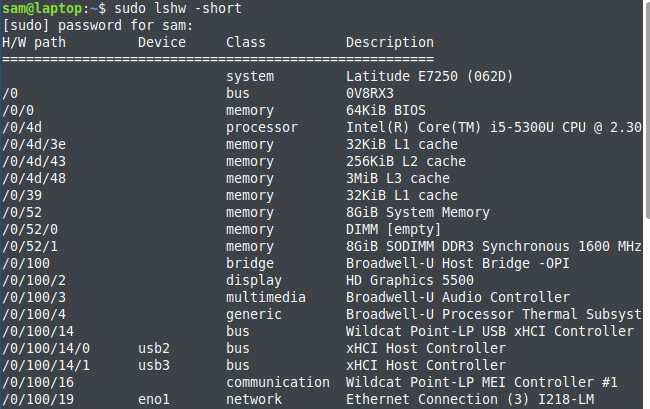
Task: Click the 'Description' column header
Action: [390, 43]
